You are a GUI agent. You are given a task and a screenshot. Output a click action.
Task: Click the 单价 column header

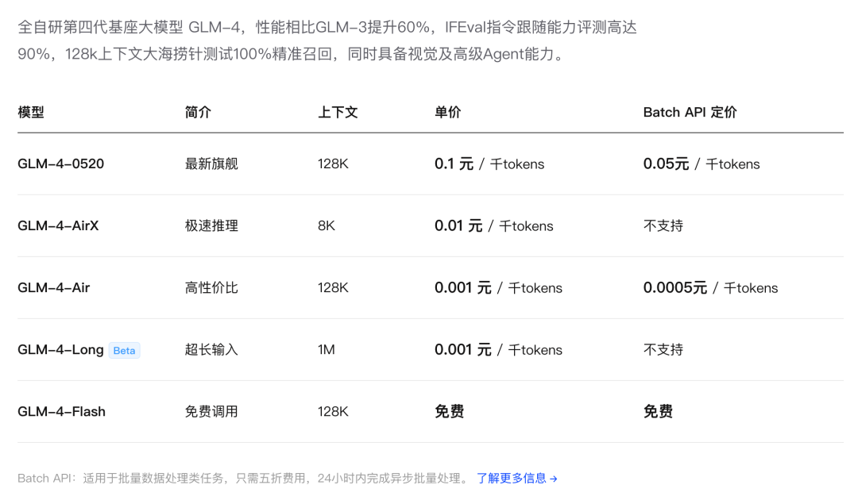click(x=447, y=112)
